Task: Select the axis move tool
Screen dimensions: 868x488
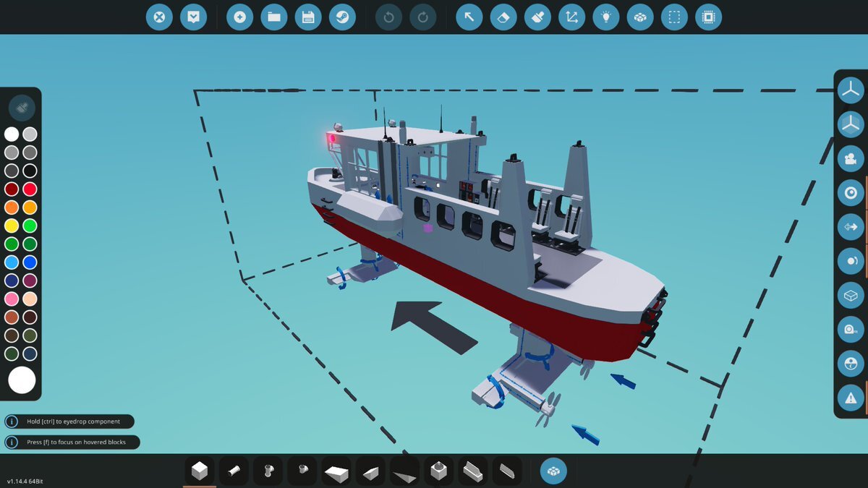Action: [x=571, y=17]
